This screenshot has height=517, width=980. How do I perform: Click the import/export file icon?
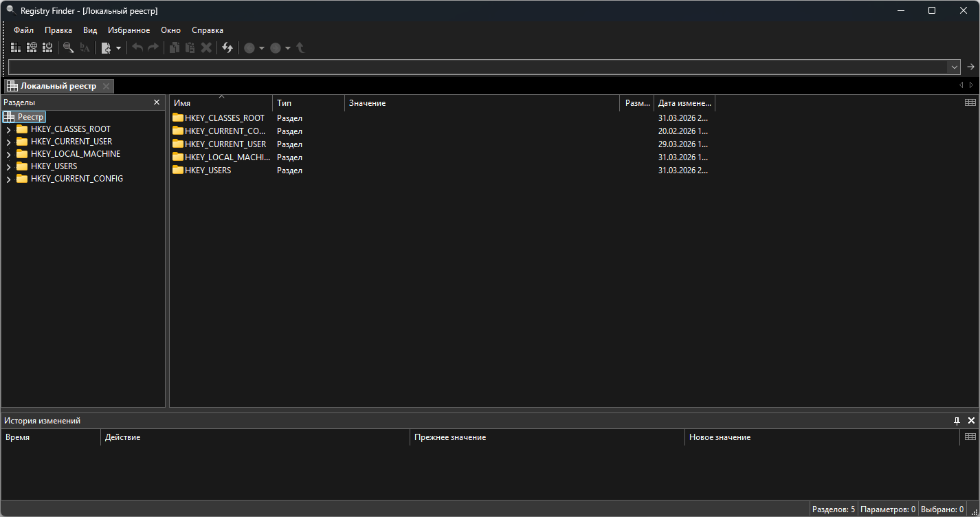coord(106,47)
